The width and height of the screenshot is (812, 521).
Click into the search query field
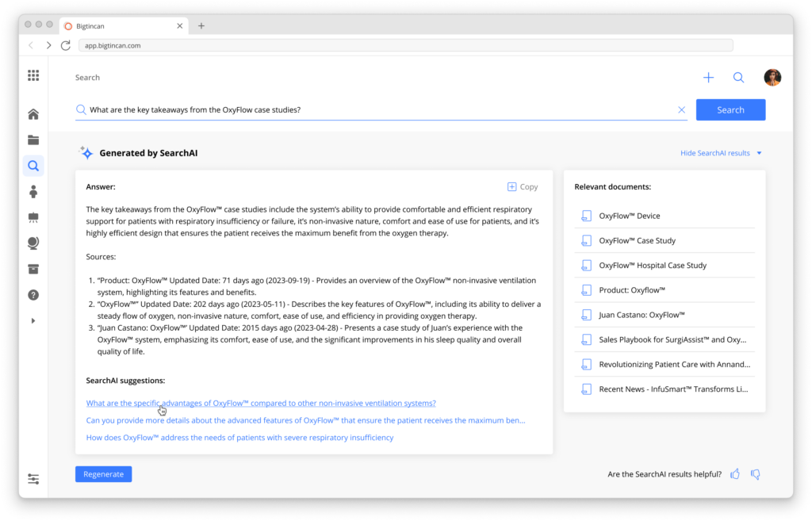coord(381,109)
